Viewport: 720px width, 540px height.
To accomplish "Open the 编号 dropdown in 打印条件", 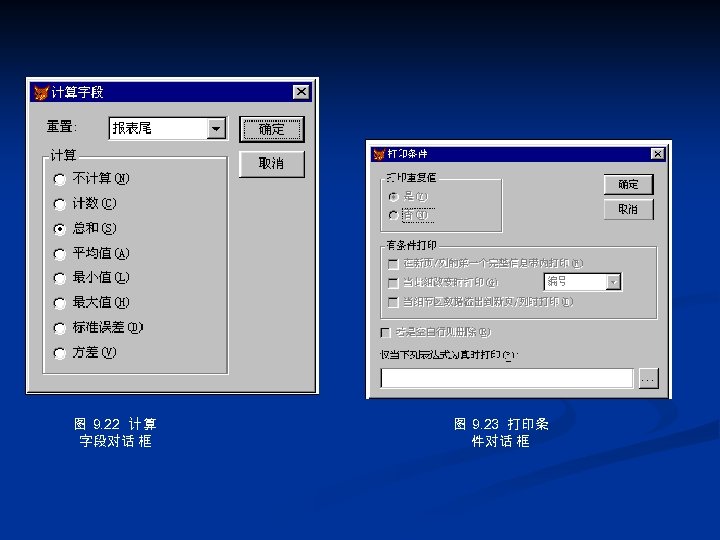I will point(613,282).
